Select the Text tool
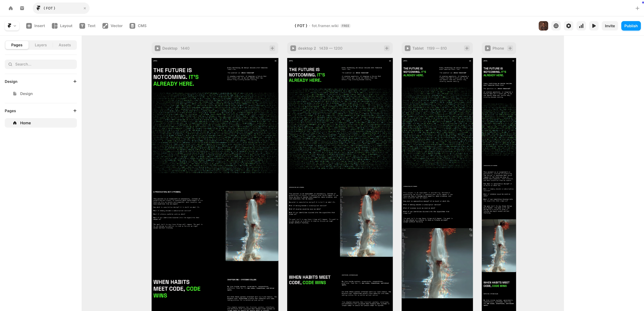The width and height of the screenshot is (644, 311). pyautogui.click(x=87, y=26)
